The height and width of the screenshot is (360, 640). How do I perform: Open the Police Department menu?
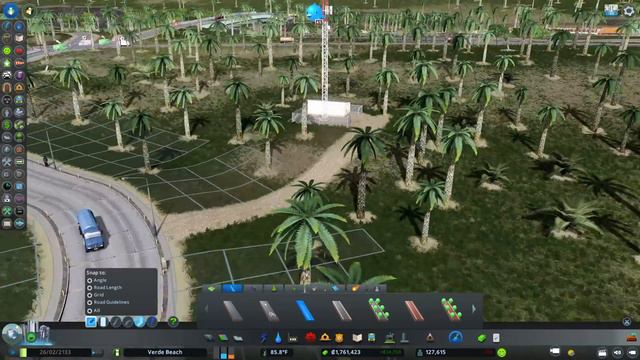click(x=339, y=338)
